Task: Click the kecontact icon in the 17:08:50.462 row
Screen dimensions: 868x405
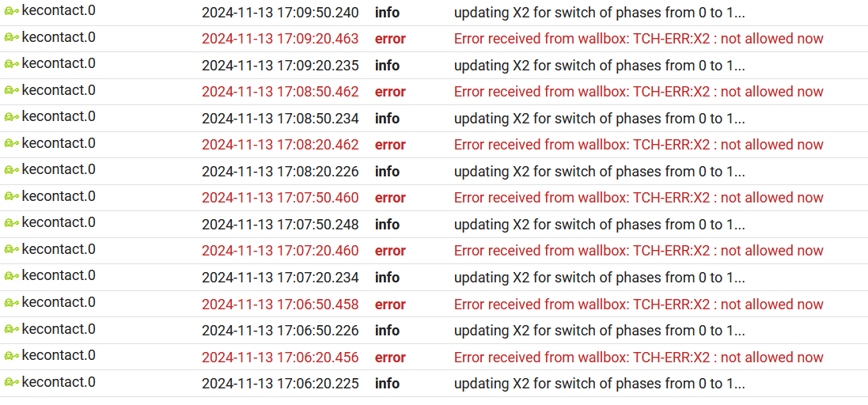Action: (x=11, y=90)
